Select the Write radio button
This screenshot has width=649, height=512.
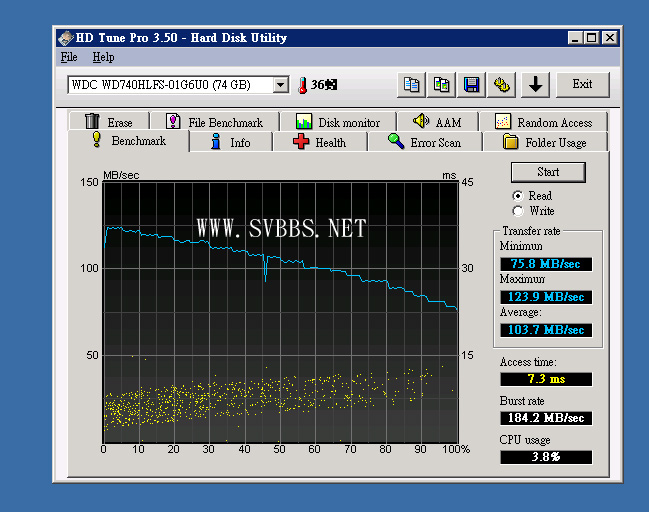tap(518, 211)
